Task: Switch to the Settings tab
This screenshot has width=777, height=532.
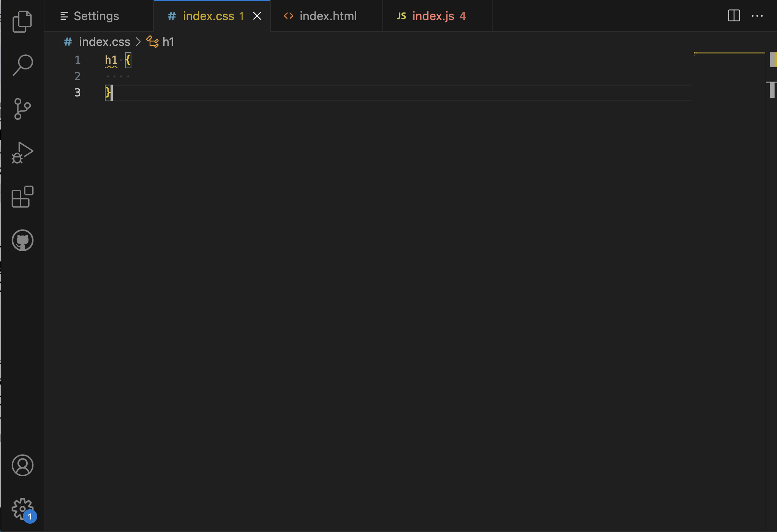Action: coord(96,16)
